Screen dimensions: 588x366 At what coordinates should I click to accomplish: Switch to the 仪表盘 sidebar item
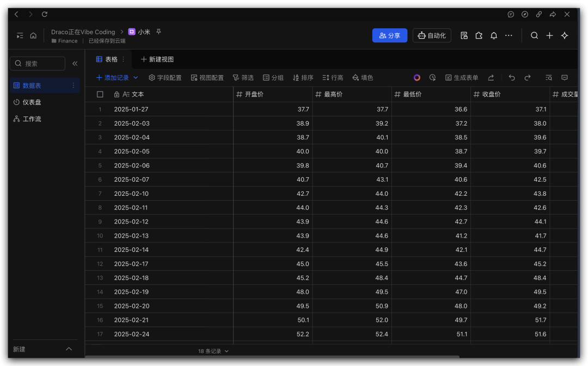(x=32, y=102)
